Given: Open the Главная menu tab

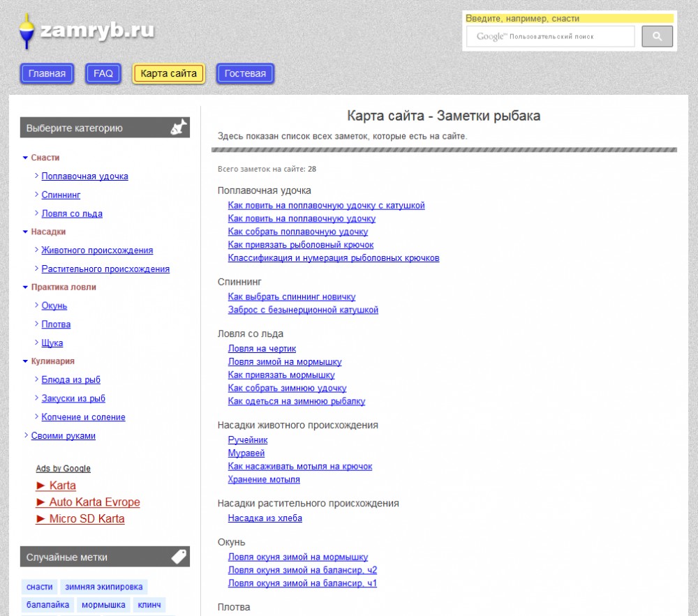Looking at the screenshot, I should coord(47,73).
